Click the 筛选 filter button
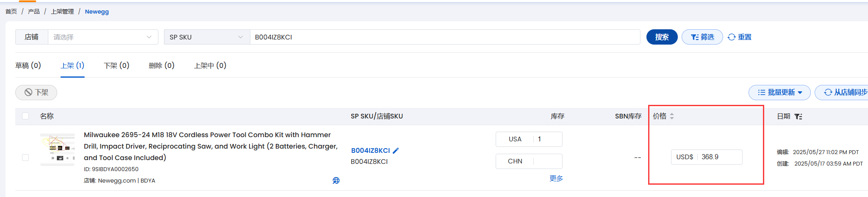This screenshot has width=868, height=197. (x=702, y=37)
